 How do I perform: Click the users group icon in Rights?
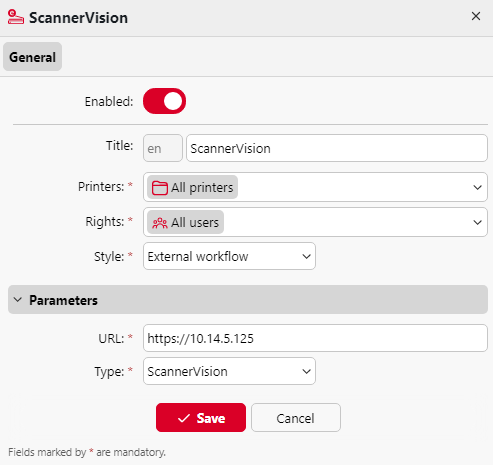[x=160, y=223]
